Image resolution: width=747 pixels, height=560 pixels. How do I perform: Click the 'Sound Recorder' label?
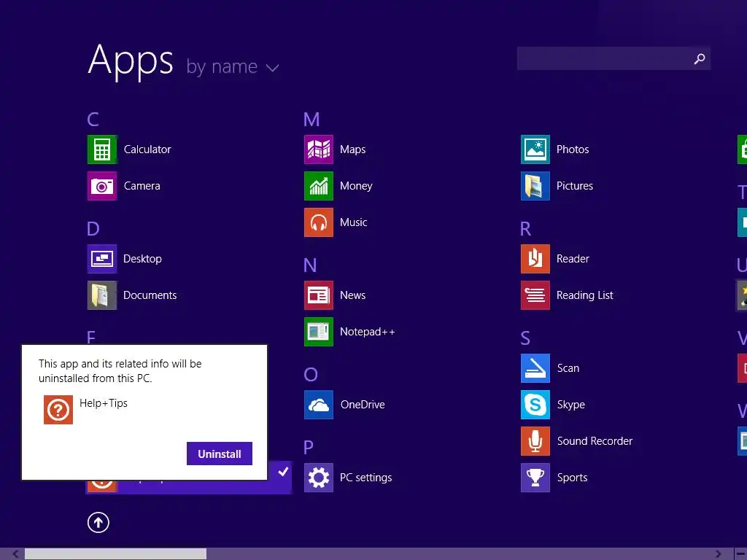point(595,441)
